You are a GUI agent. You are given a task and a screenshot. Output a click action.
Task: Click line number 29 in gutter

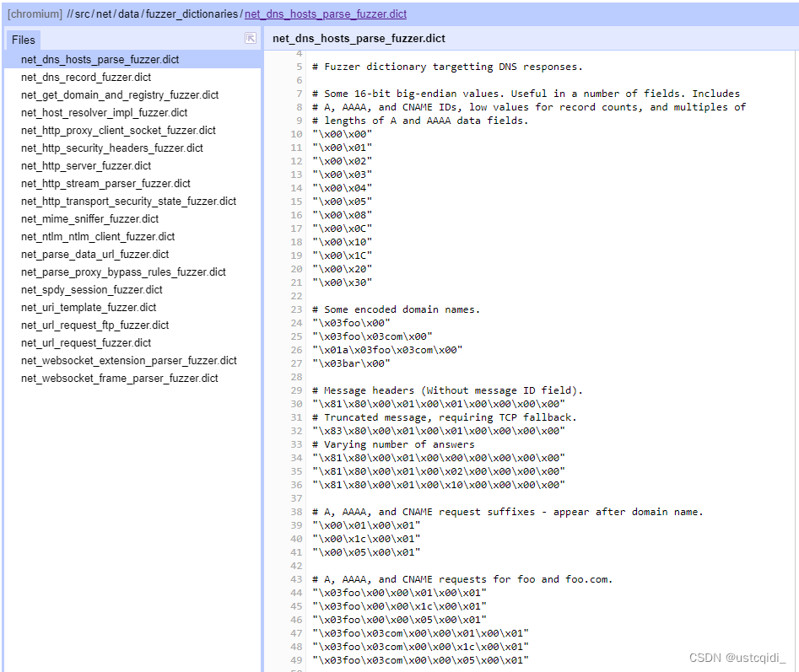click(x=297, y=390)
